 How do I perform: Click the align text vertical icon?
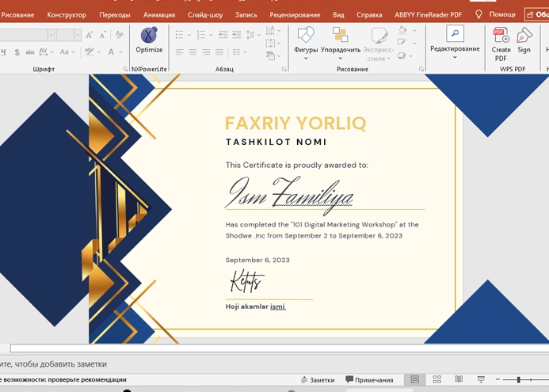click(270, 43)
